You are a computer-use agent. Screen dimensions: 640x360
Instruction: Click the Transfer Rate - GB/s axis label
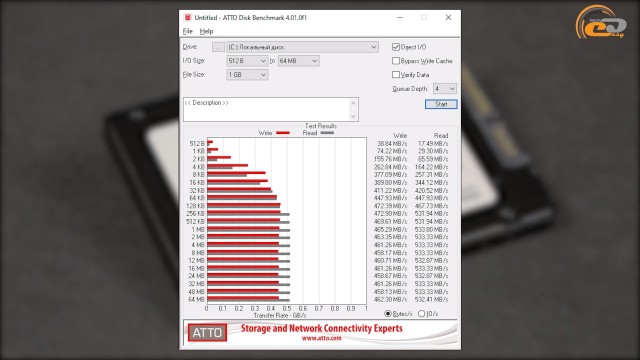tap(280, 316)
